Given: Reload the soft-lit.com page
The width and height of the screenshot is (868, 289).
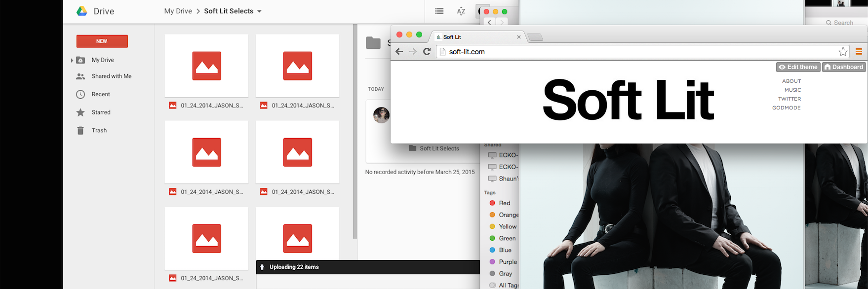Looking at the screenshot, I should [427, 51].
